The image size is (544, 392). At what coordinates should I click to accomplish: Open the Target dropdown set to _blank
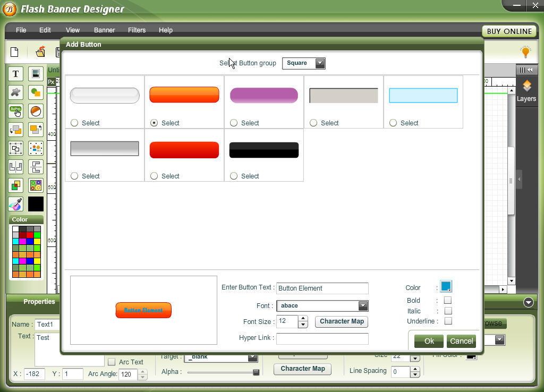(252, 356)
